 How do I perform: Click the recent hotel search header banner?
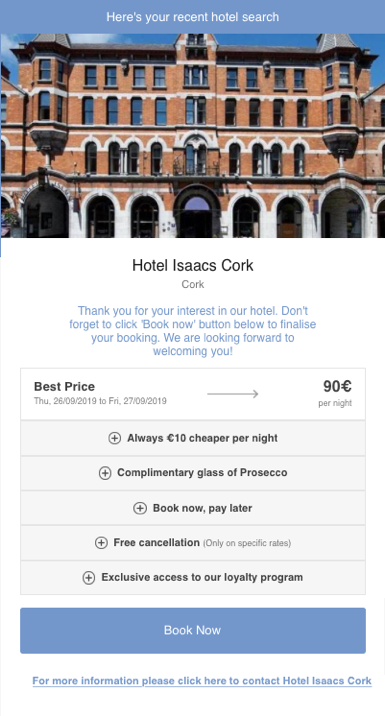coord(193,17)
